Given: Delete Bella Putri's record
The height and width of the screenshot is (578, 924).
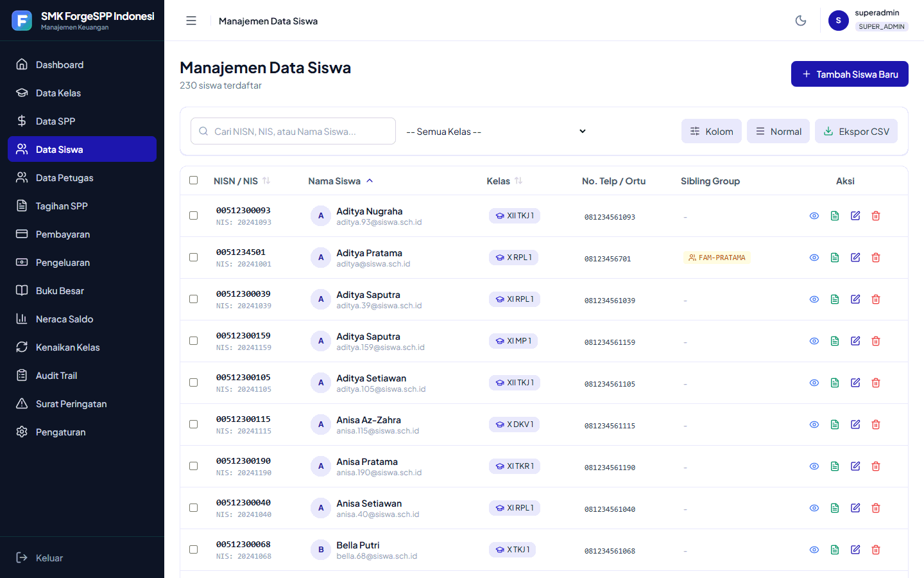Looking at the screenshot, I should (x=876, y=550).
